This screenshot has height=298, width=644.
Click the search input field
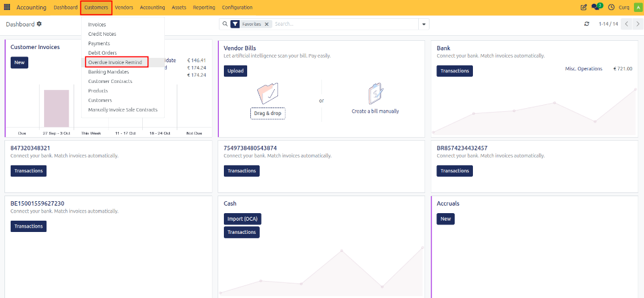tap(345, 25)
